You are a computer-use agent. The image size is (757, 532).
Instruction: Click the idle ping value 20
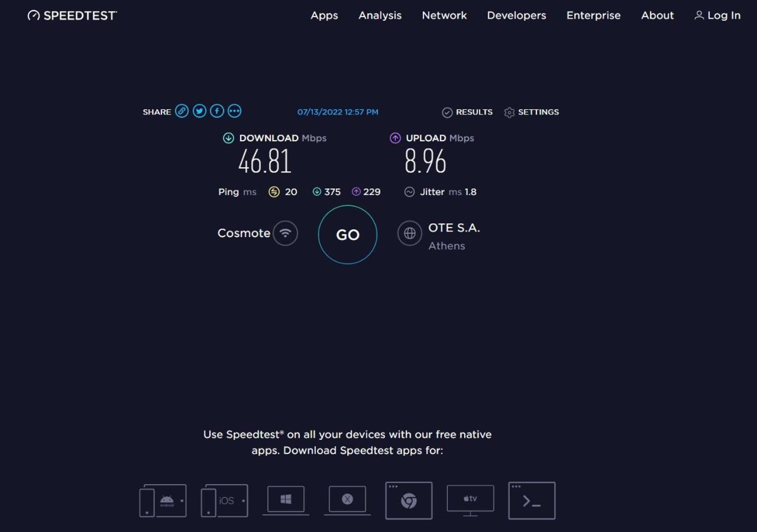[291, 192]
